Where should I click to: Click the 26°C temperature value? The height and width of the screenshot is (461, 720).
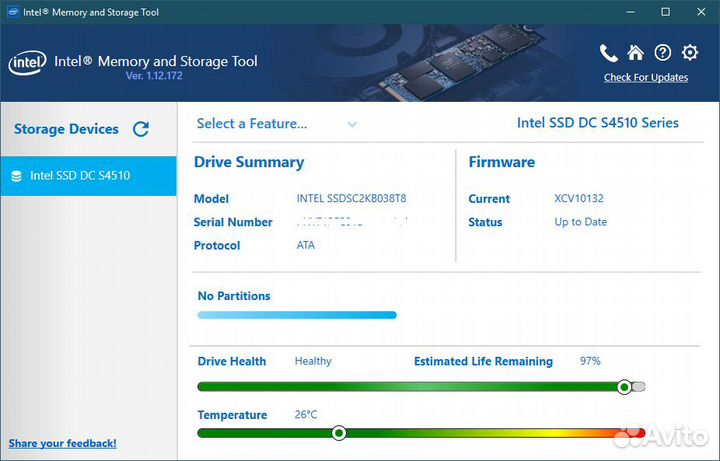[305, 415]
